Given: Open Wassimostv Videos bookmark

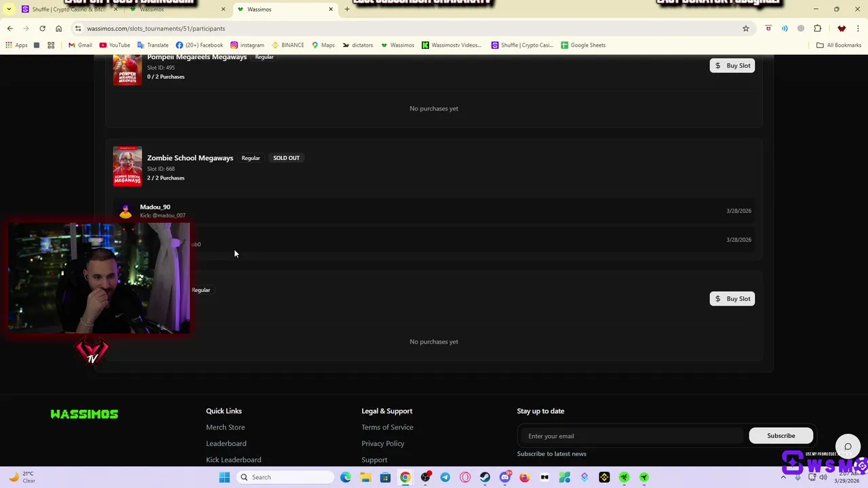Looking at the screenshot, I should 452,45.
